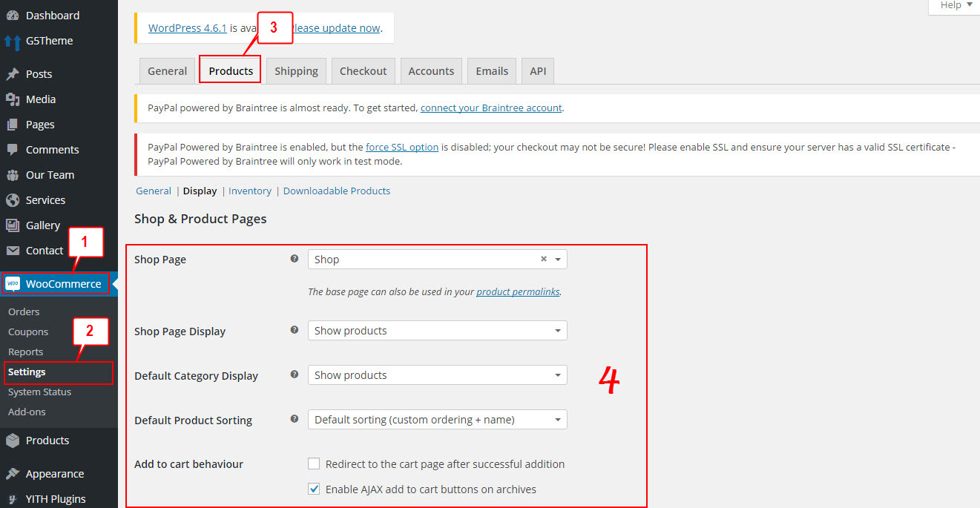Click the YITH Plugins icon
Screen dimensions: 980x508
click(12, 499)
